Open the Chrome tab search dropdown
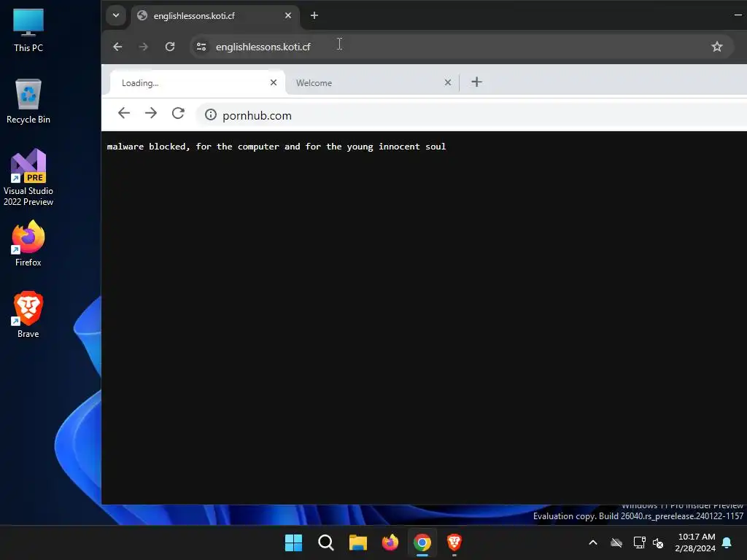 (116, 15)
